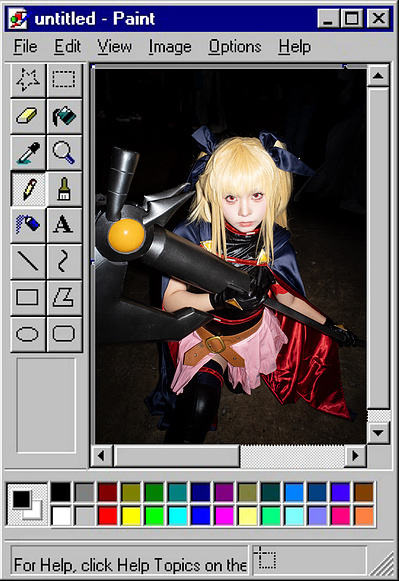
Task: Select the Airbrush spray can tool
Action: tap(28, 225)
